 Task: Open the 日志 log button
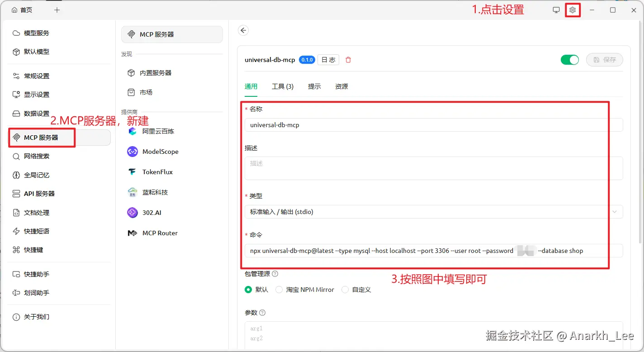(328, 60)
